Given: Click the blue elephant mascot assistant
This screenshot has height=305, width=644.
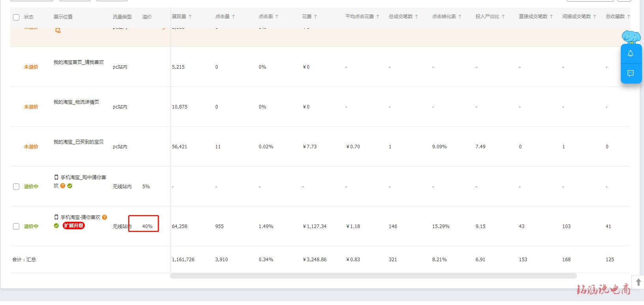Looking at the screenshot, I should (x=631, y=37).
